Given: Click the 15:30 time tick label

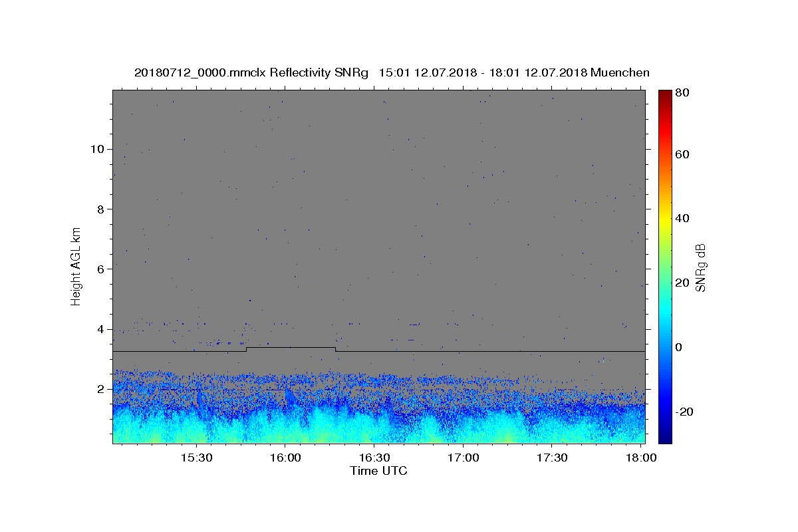Looking at the screenshot, I should pos(196,458).
